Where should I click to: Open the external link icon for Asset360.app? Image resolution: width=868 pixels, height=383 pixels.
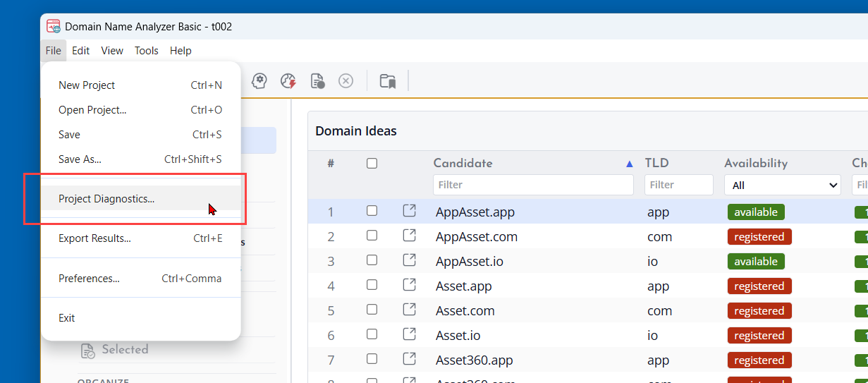[409, 359]
